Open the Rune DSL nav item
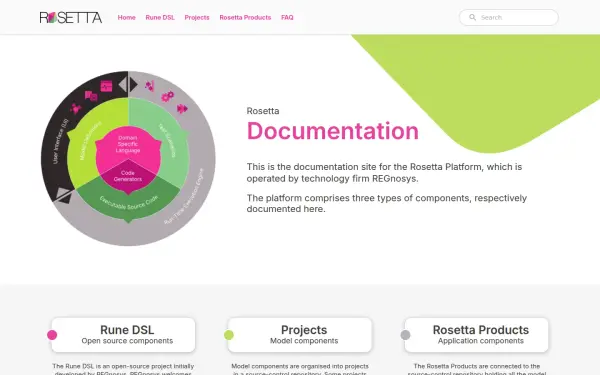This screenshot has width=600, height=375. [x=160, y=18]
